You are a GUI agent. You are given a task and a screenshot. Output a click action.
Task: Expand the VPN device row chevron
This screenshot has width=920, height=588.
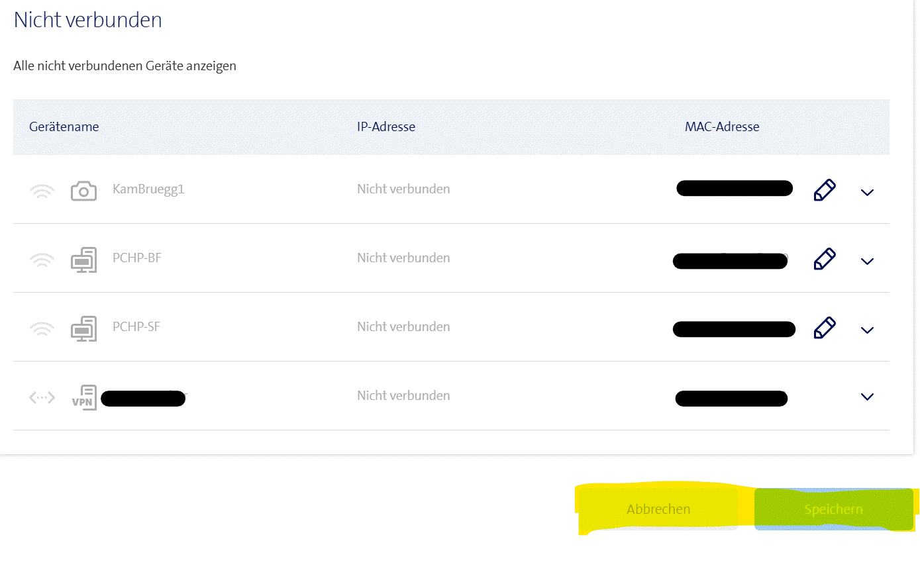867,397
